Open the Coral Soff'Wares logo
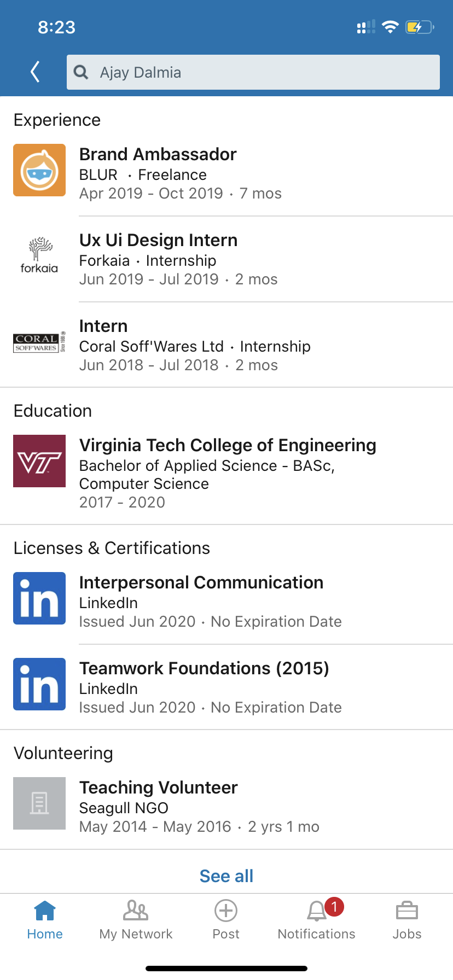This screenshot has height=980, width=453. [x=39, y=342]
